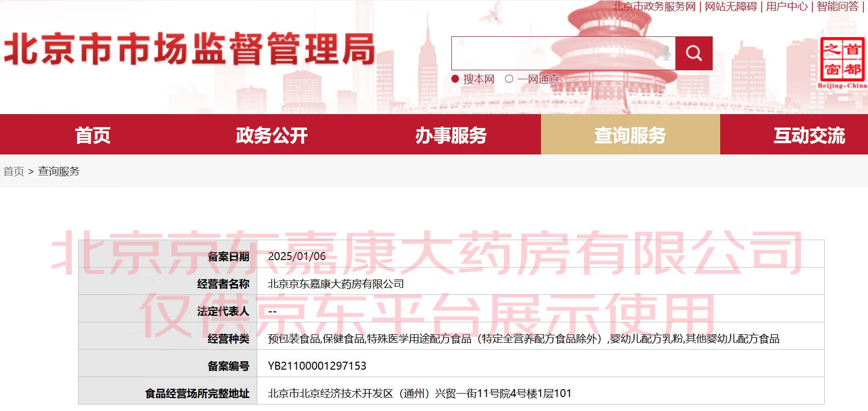Open the 互动交流 navigation tab

tap(809, 135)
